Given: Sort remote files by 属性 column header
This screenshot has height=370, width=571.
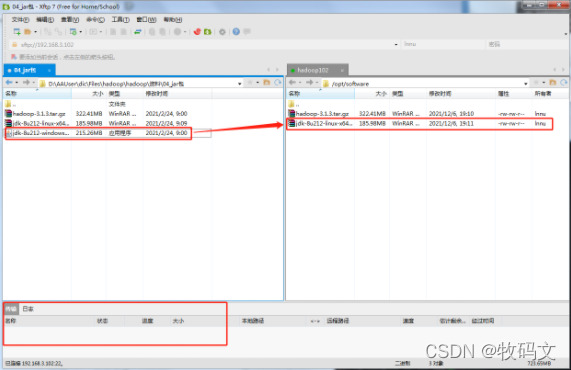Looking at the screenshot, I should [513, 94].
